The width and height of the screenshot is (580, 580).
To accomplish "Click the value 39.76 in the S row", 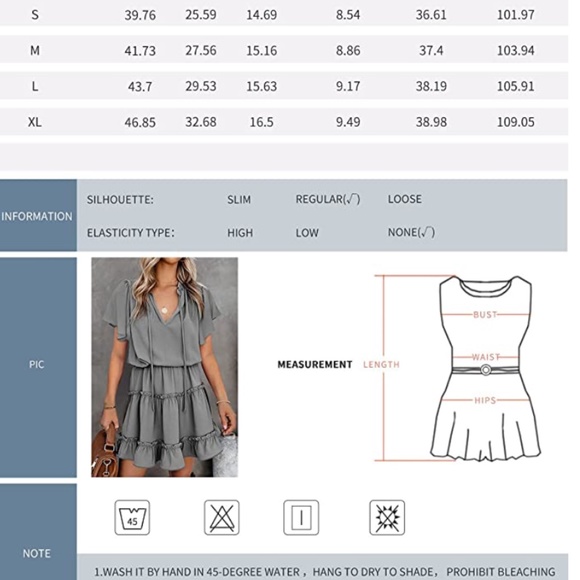I will tap(140, 15).
